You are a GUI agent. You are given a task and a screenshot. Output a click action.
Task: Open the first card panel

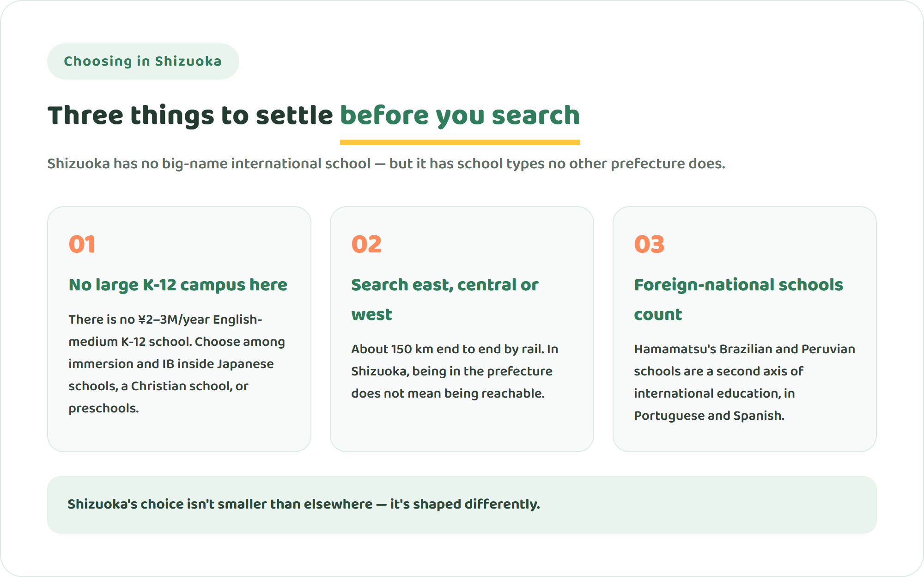point(179,329)
